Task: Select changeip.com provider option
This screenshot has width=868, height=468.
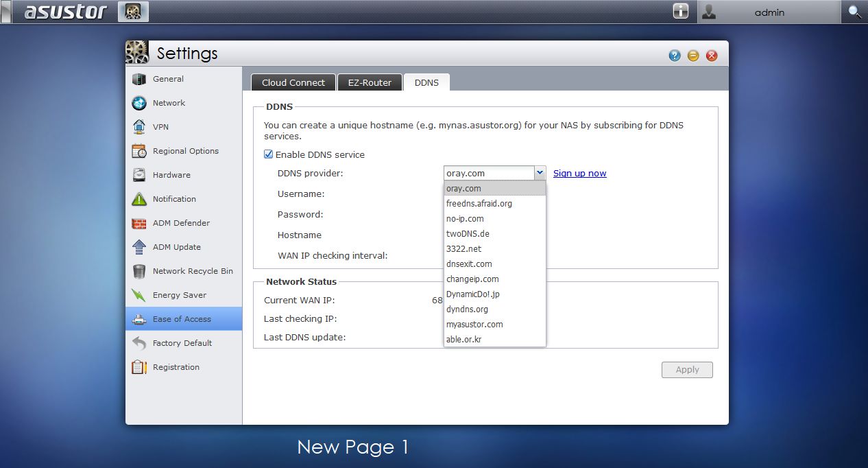Action: click(495, 279)
